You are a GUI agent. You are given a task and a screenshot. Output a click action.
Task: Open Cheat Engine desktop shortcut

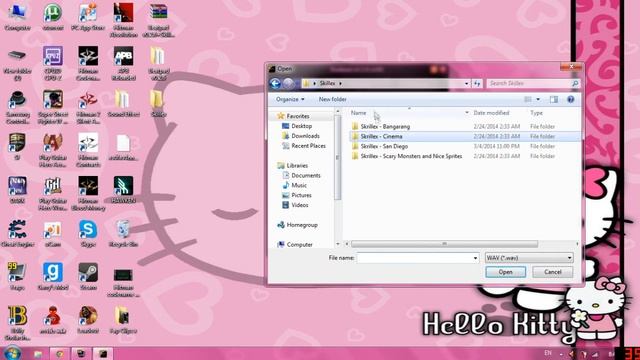point(17,233)
